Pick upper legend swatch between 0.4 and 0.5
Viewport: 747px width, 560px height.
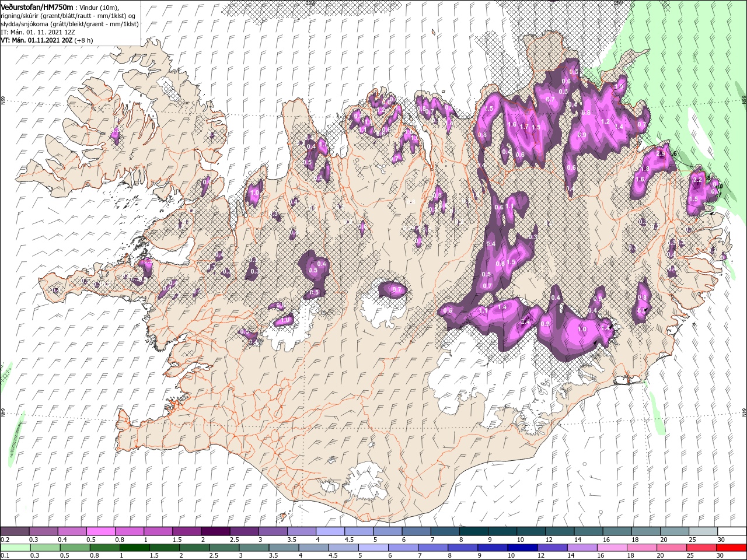(72, 531)
